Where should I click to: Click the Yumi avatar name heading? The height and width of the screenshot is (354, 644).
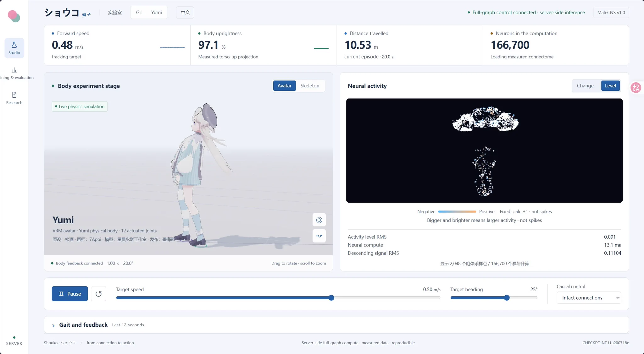63,220
